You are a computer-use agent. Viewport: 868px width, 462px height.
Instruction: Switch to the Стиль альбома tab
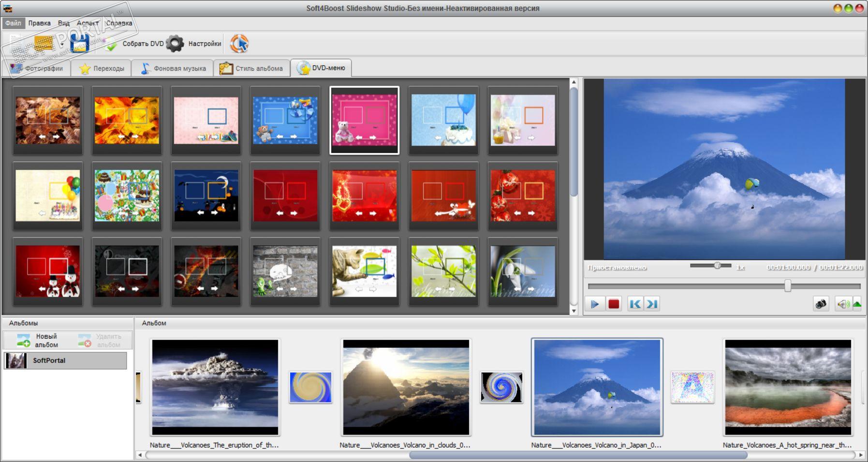[251, 68]
